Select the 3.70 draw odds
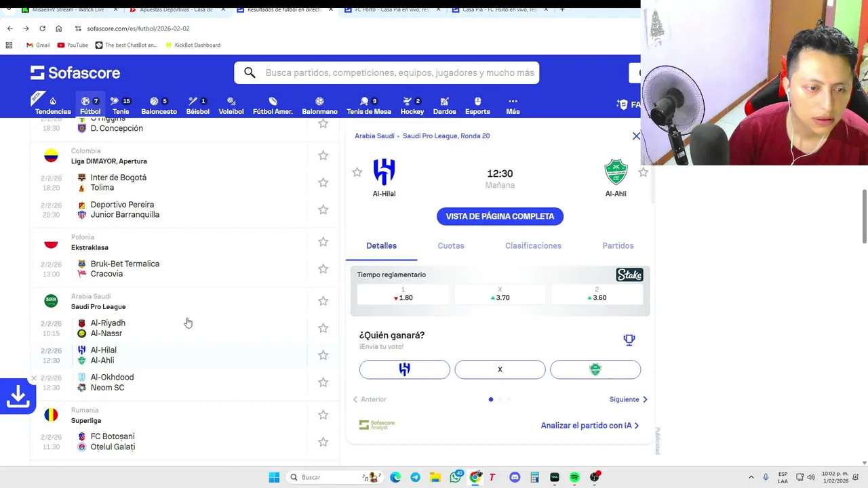The image size is (868, 488). (x=500, y=294)
